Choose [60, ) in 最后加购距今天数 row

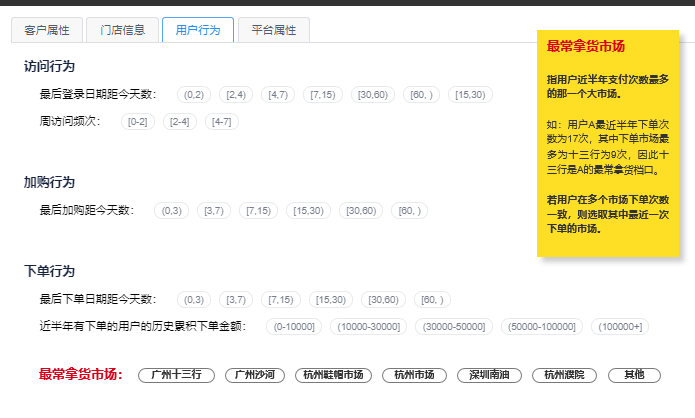pyautogui.click(x=409, y=211)
